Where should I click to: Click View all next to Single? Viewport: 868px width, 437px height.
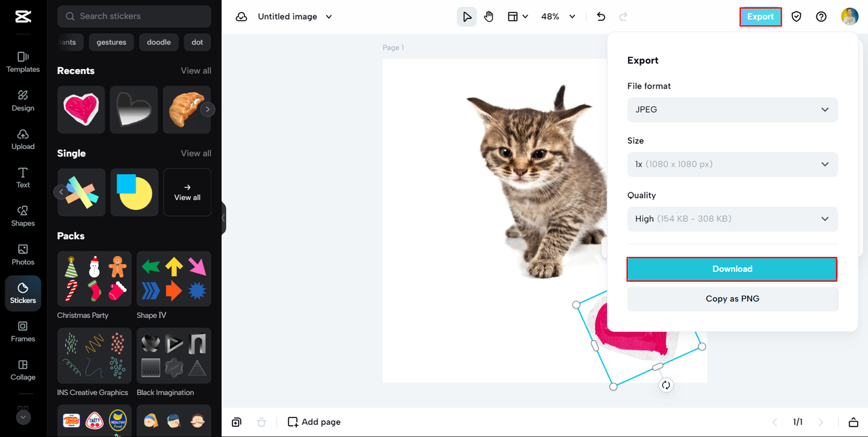click(196, 153)
